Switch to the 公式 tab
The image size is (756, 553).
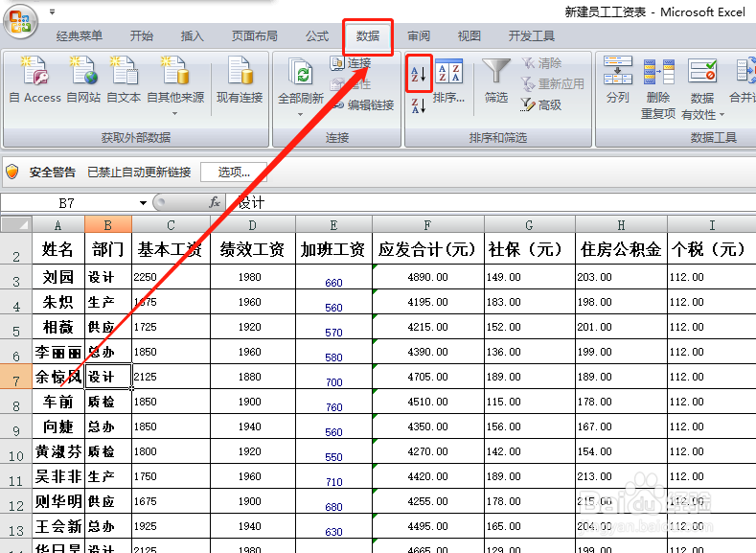coord(317,36)
